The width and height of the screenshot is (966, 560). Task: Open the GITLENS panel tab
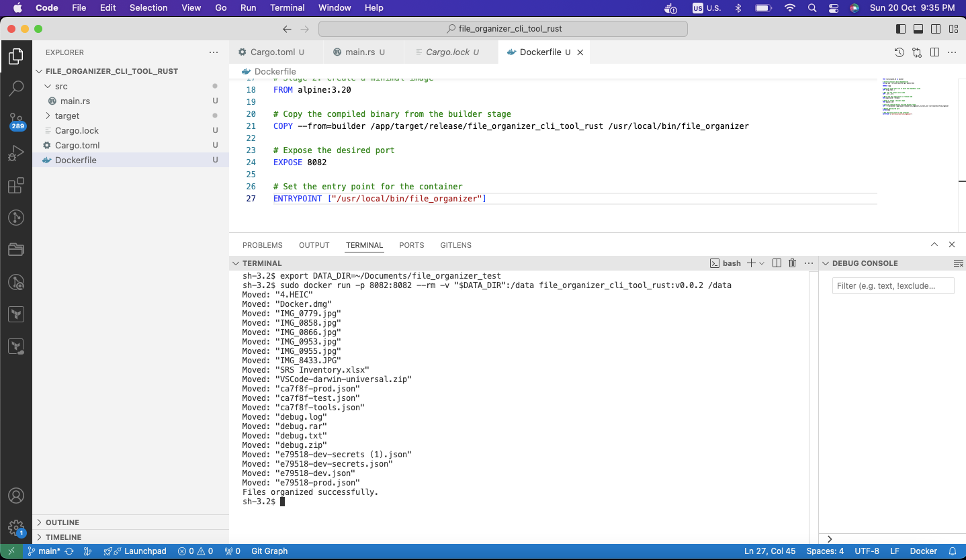coord(456,245)
